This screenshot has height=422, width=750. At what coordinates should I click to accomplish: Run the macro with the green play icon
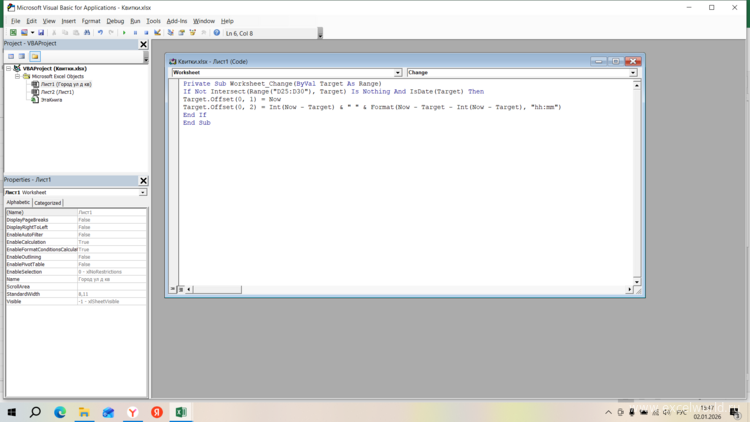click(x=124, y=33)
